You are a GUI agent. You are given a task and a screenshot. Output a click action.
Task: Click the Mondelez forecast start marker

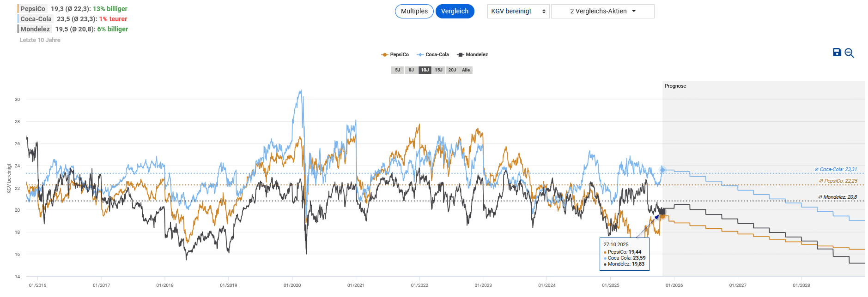tap(662, 211)
